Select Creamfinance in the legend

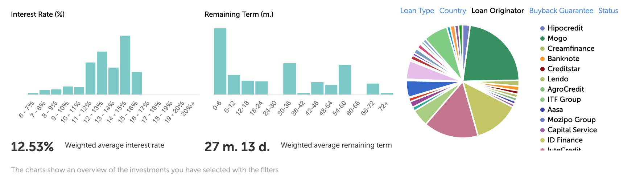point(571,49)
